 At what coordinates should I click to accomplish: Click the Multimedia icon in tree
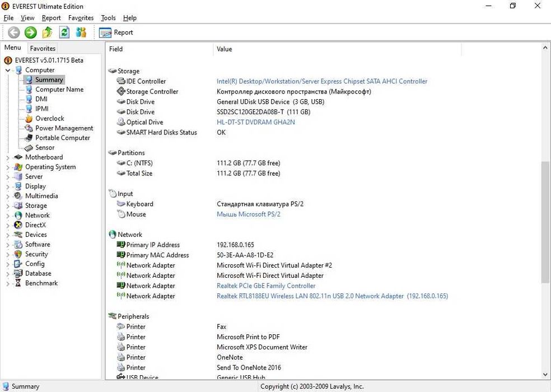click(18, 196)
